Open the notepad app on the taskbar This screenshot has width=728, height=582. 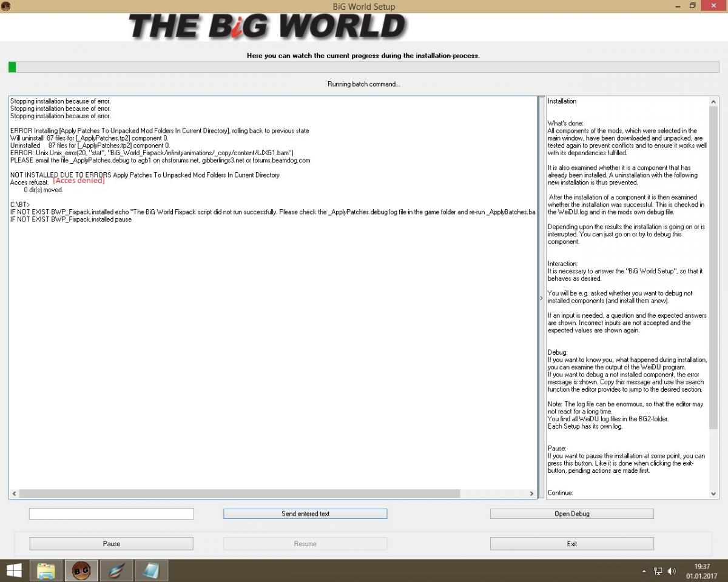pos(151,570)
